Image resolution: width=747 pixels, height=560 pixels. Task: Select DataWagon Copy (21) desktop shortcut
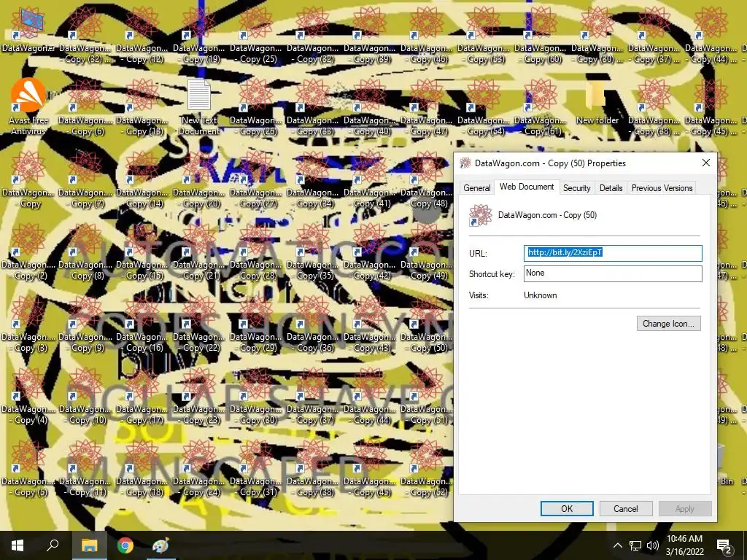[199, 251]
